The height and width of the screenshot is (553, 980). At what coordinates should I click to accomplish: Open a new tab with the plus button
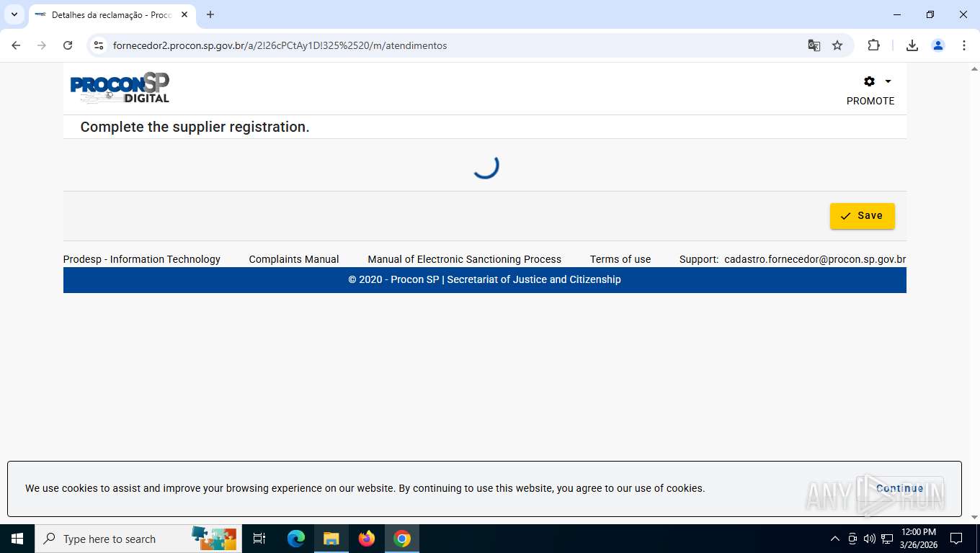click(x=210, y=14)
